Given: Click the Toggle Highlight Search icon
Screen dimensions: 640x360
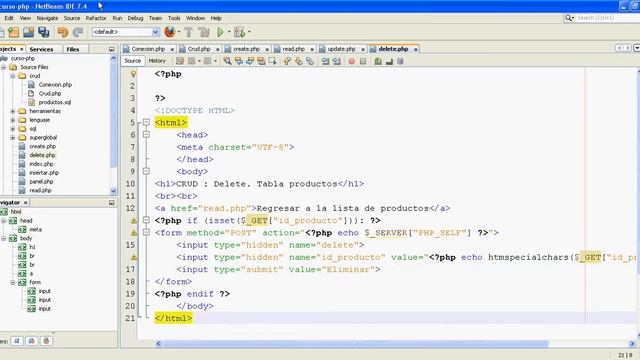Looking at the screenshot, I should point(261,61).
